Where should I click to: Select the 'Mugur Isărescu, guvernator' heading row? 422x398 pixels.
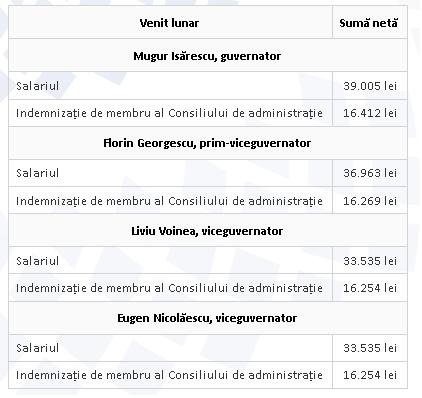(x=207, y=56)
